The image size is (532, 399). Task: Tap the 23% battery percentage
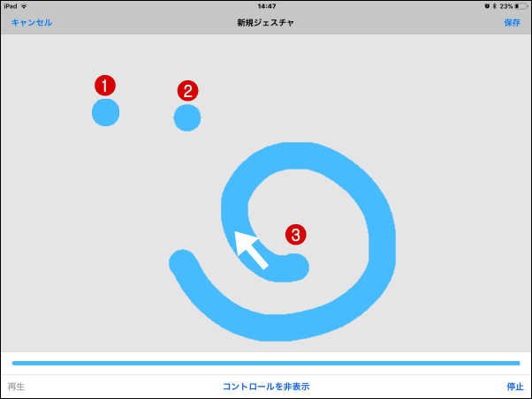pyautogui.click(x=505, y=6)
